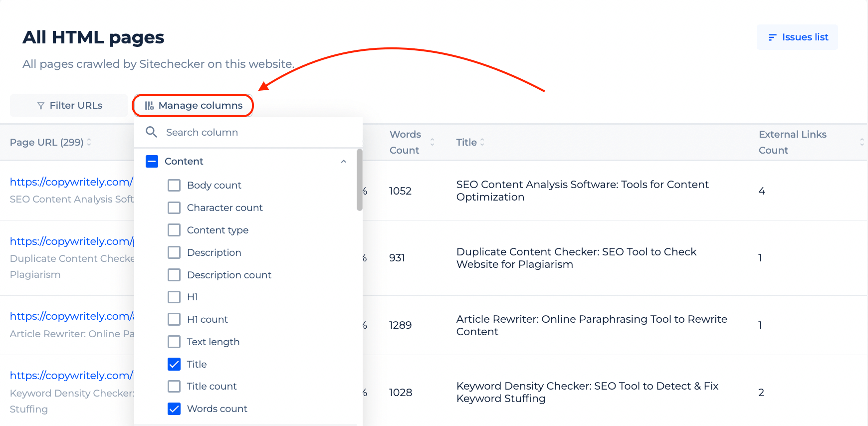
Task: Click the words count value 1028
Action: [401, 393]
